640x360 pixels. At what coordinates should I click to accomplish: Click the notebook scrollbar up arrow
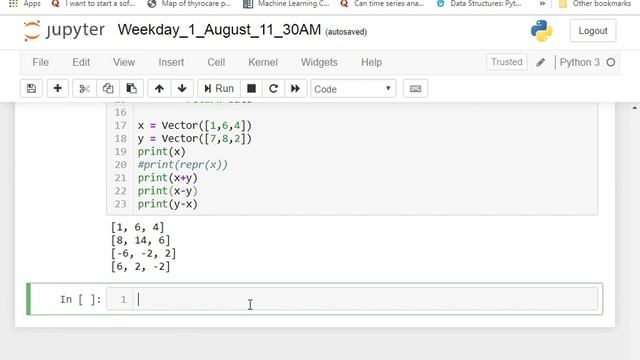[x=634, y=108]
